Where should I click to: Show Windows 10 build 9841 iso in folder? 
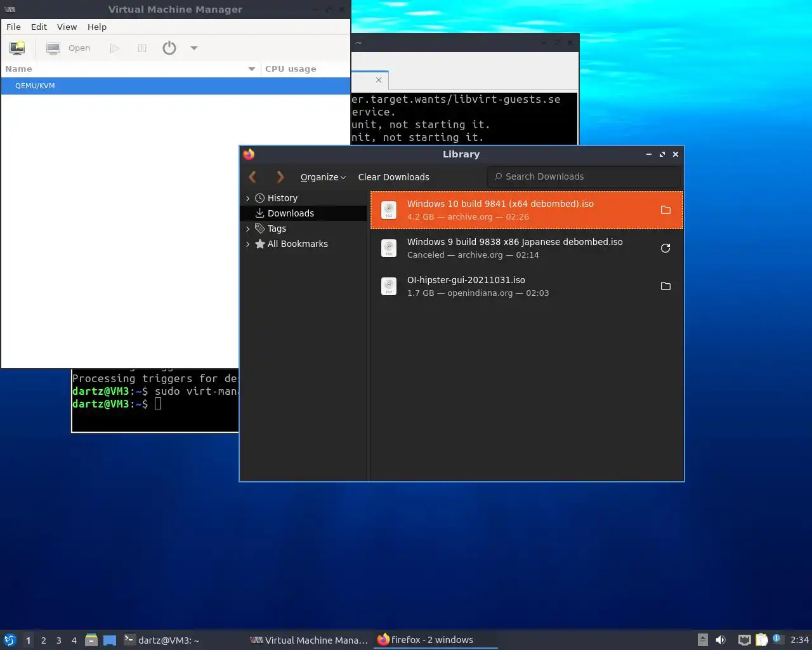pos(665,210)
